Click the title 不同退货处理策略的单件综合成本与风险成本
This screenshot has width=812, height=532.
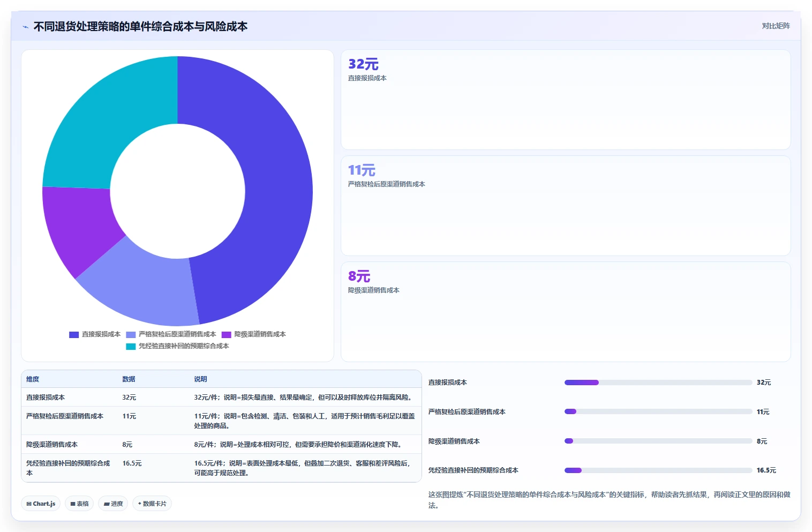[140, 27]
